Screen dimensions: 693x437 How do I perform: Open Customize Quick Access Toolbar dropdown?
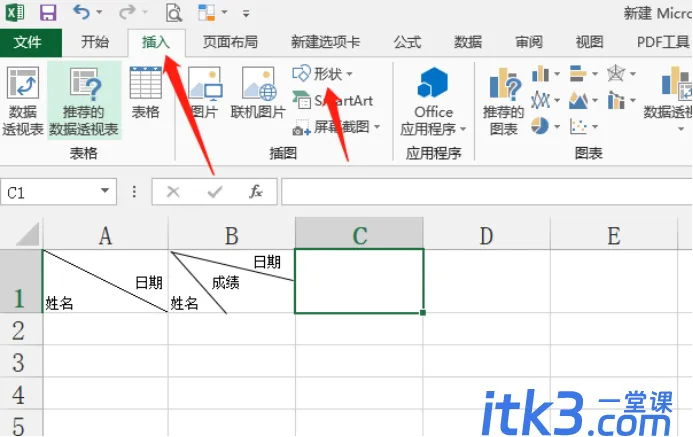(246, 14)
